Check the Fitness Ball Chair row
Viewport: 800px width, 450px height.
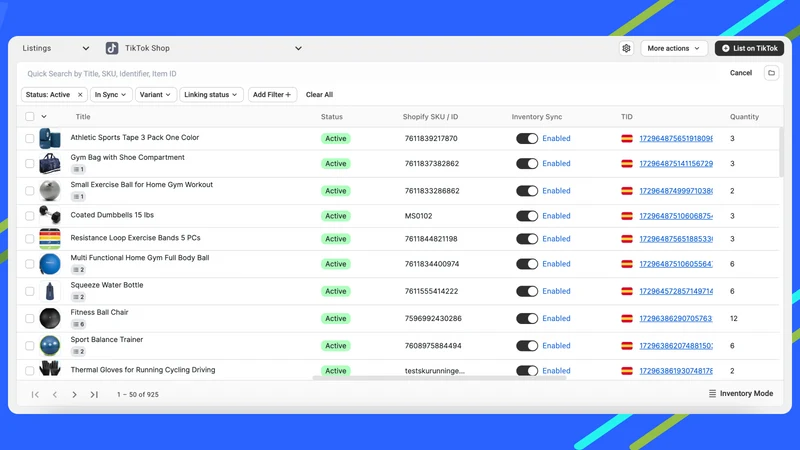(30, 318)
